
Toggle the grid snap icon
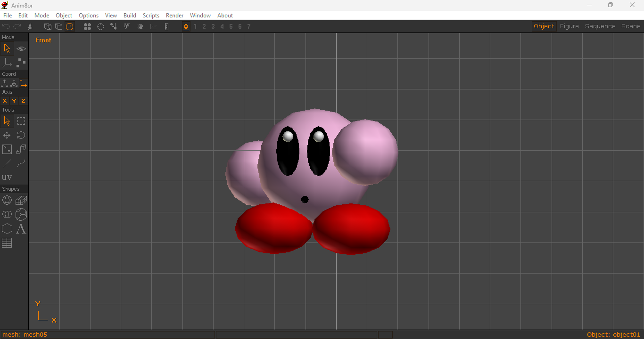coord(114,27)
